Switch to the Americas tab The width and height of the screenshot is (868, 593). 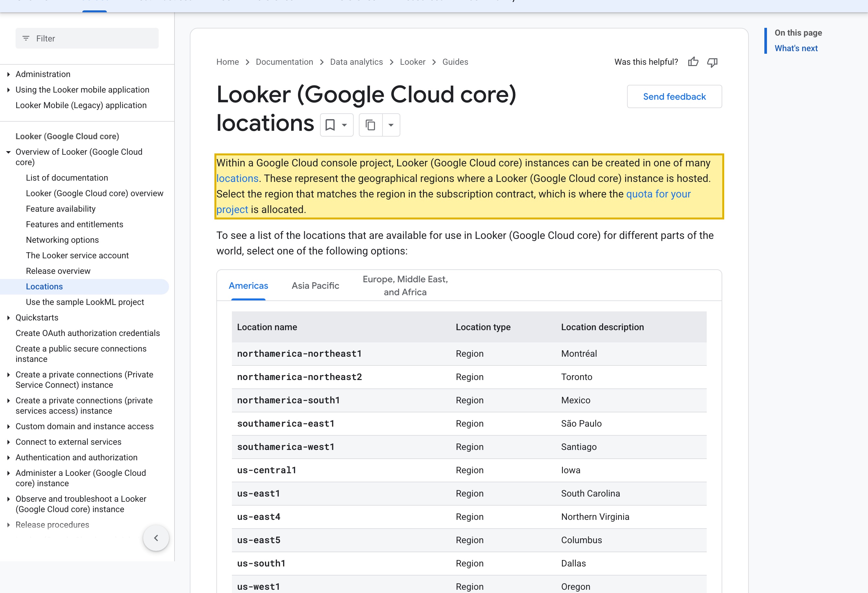click(248, 285)
